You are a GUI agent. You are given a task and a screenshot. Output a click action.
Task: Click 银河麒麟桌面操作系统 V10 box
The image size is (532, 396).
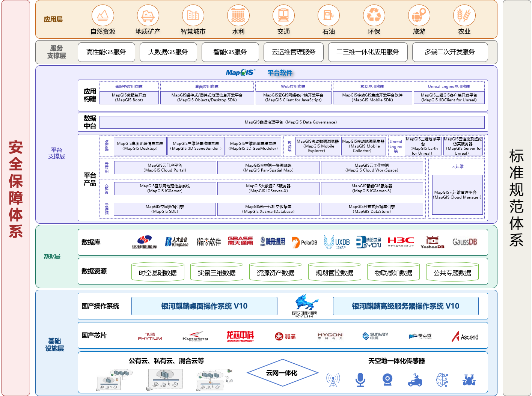click(204, 306)
